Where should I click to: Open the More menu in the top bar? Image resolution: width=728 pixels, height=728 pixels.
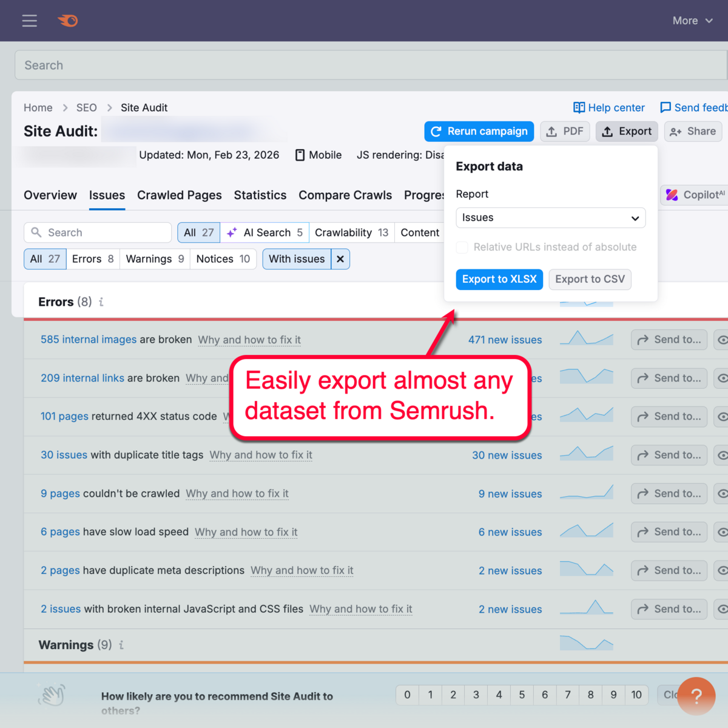pos(692,20)
